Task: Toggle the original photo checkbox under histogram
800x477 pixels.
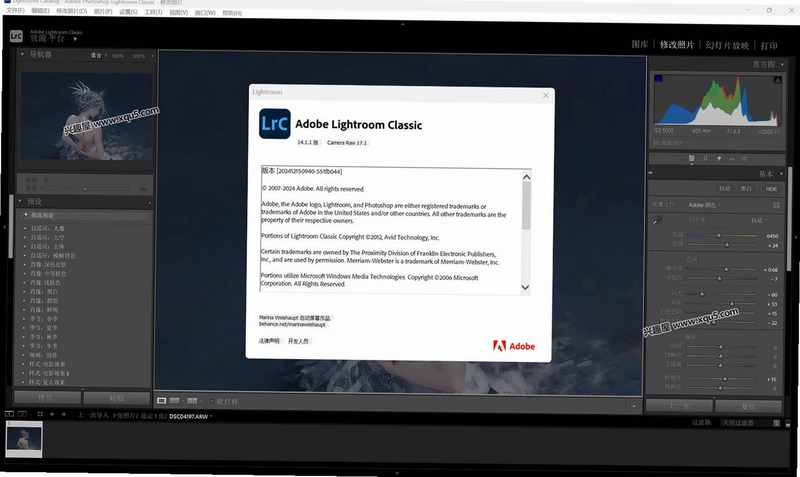Action: 656,143
